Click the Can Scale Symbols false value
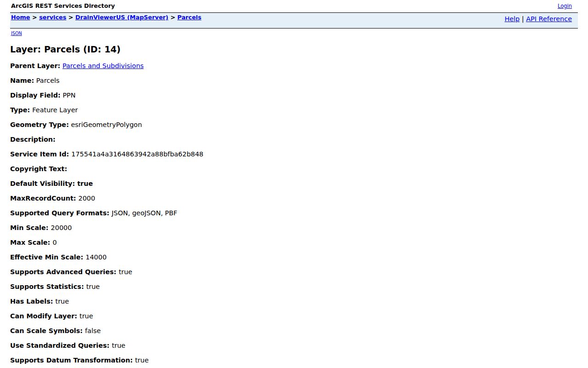The height and width of the screenshot is (368, 588). click(93, 331)
